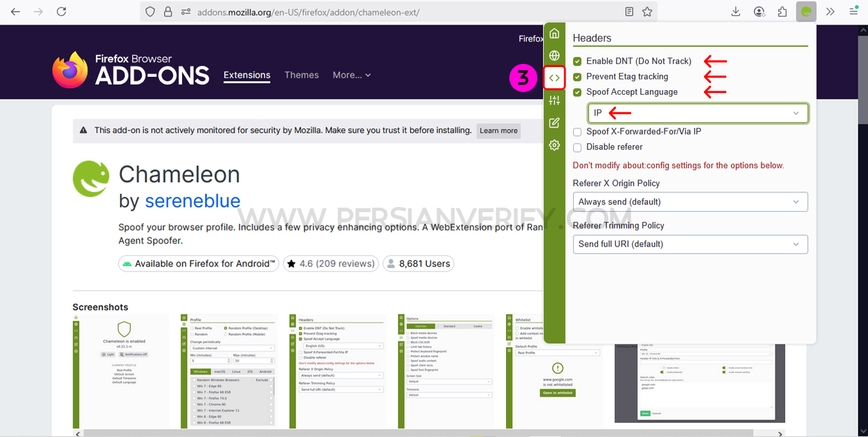Image resolution: width=868 pixels, height=437 pixels.
Task: Bookmark this page with the star icon
Action: pyautogui.click(x=647, y=11)
